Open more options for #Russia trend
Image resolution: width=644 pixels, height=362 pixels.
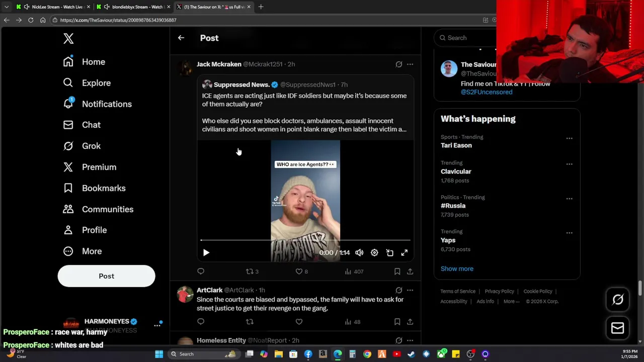pos(569,199)
